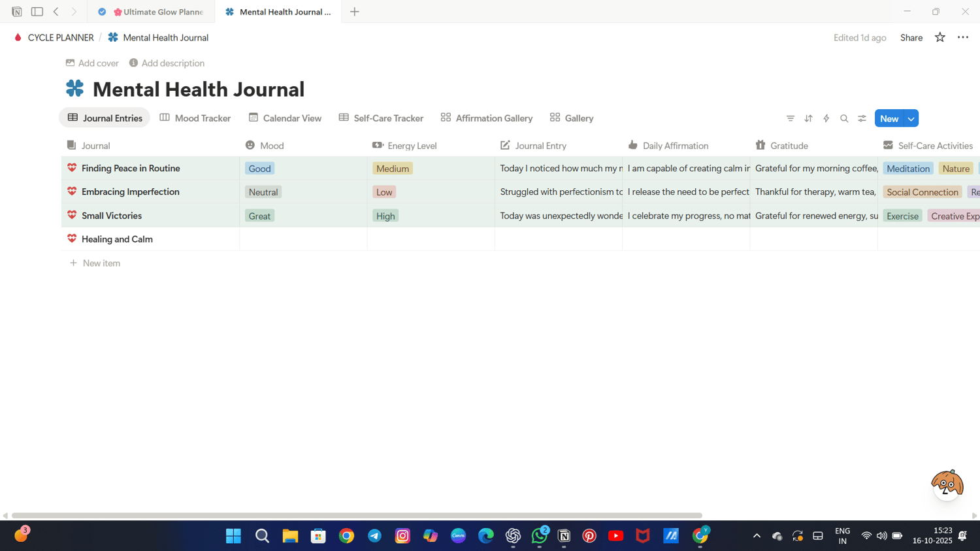
Task: Open the filter icon in database toolbar
Action: click(791, 118)
